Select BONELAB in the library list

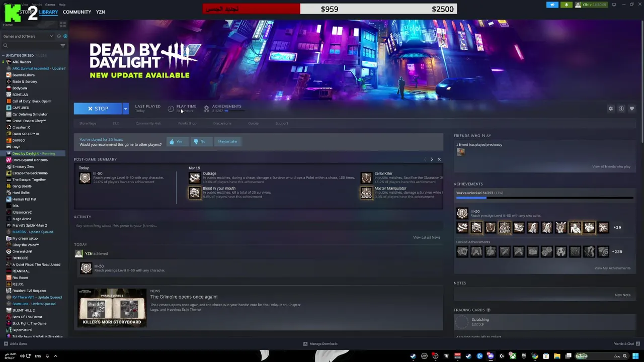(x=20, y=95)
